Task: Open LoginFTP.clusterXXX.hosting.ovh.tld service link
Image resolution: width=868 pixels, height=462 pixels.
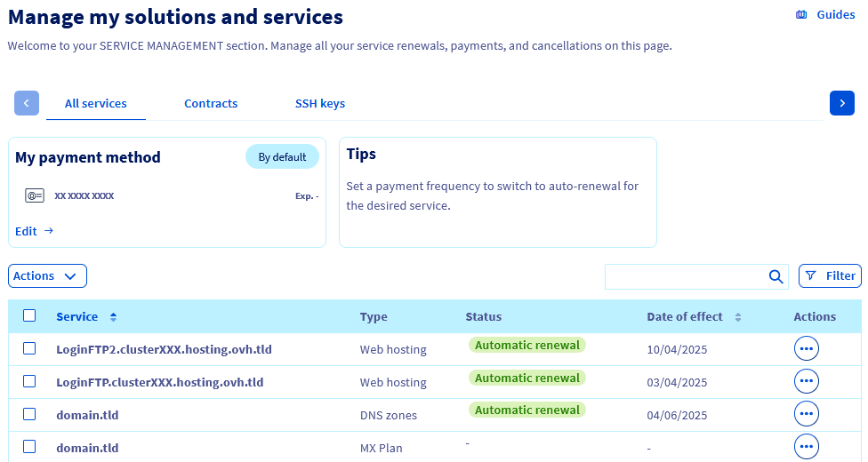Action: click(x=159, y=382)
